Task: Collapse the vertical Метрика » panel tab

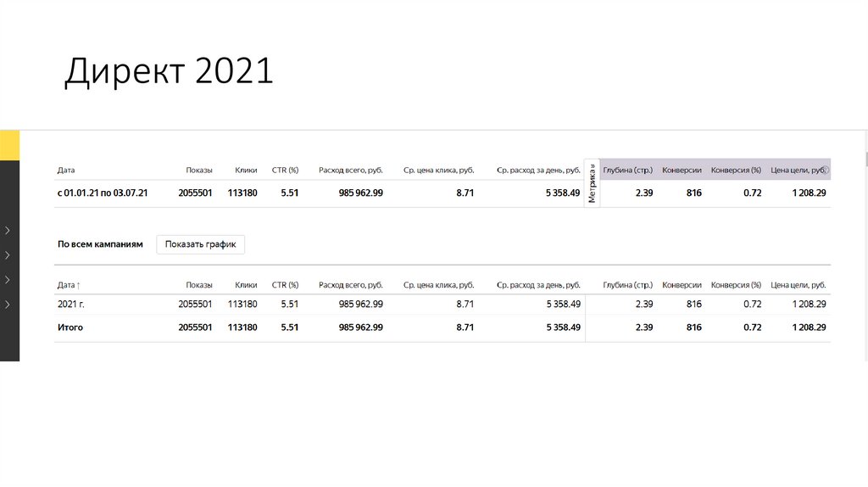Action: tap(592, 183)
